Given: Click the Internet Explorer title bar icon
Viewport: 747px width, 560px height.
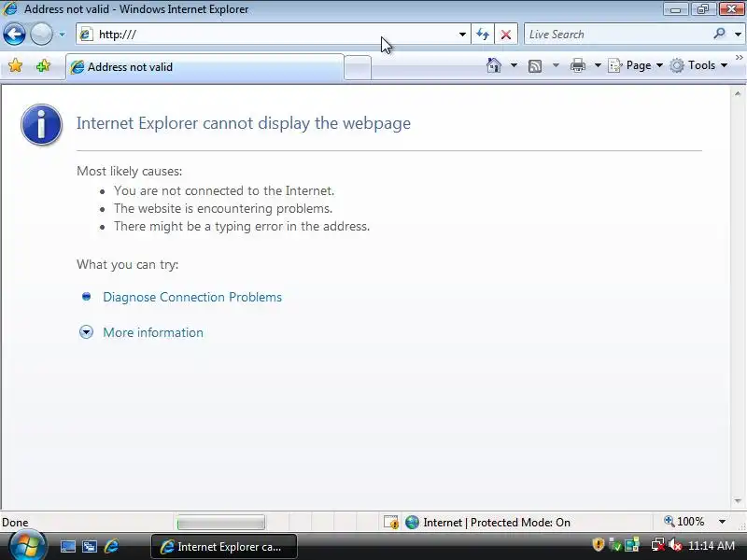Looking at the screenshot, I should pyautogui.click(x=10, y=8).
